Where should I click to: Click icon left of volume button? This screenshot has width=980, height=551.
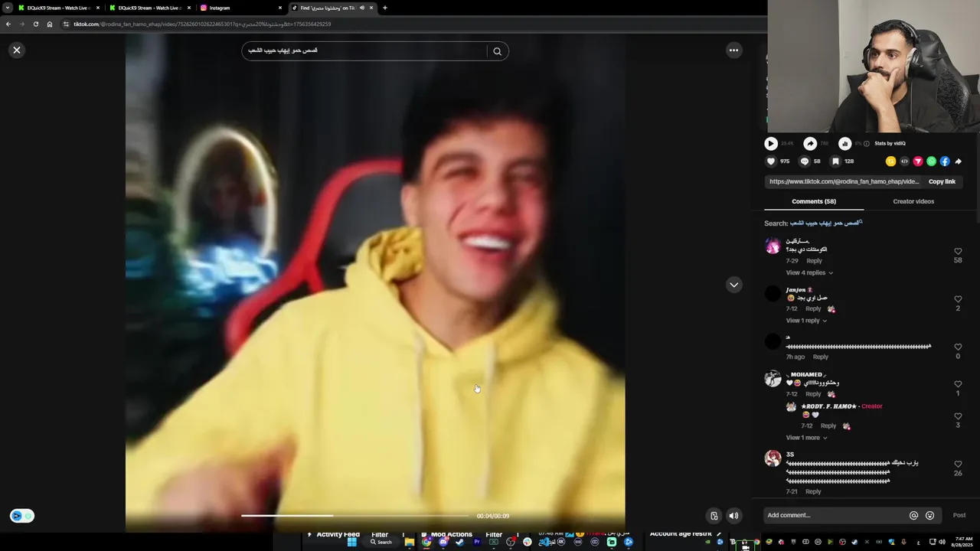[714, 516]
